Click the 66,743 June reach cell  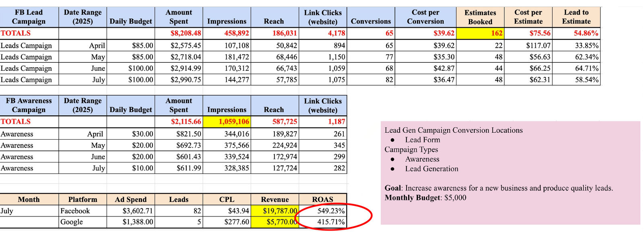275,68
